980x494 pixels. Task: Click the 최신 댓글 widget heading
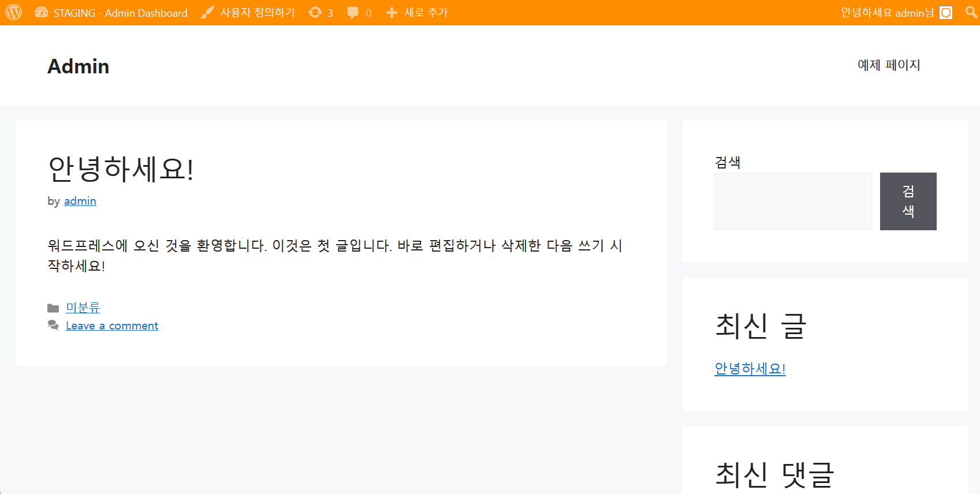[x=774, y=474]
